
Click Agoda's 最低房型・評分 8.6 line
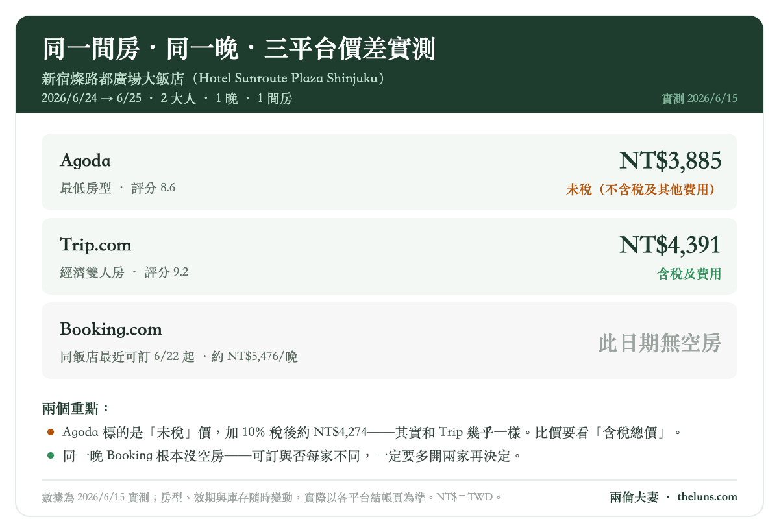117,188
